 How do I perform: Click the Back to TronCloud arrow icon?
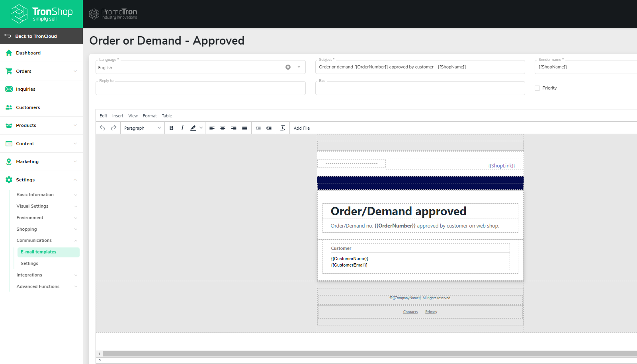pos(8,36)
